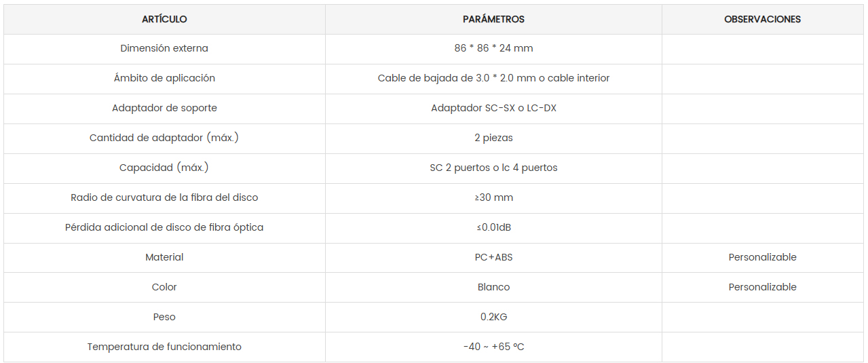This screenshot has height=363, width=868.
Task: Click Personalizable in the Material row
Action: 762,258
